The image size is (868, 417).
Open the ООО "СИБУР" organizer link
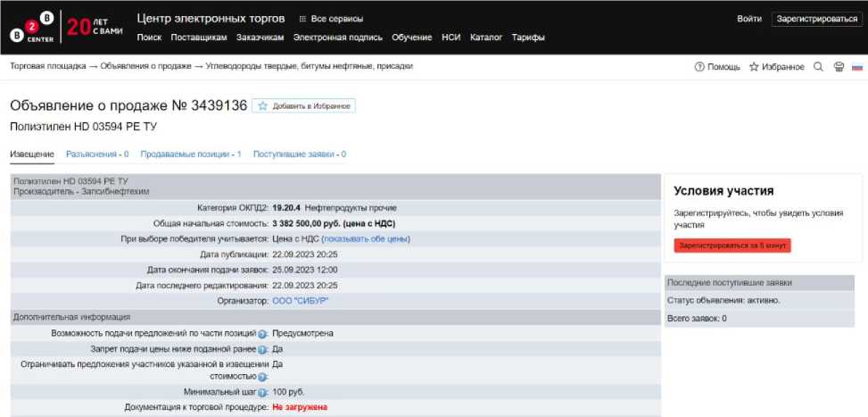tap(301, 301)
